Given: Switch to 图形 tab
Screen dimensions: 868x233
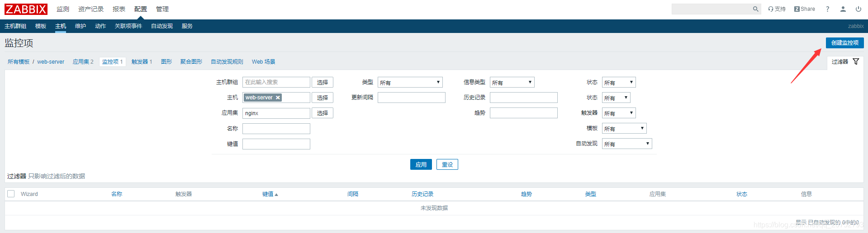Looking at the screenshot, I should pos(166,62).
